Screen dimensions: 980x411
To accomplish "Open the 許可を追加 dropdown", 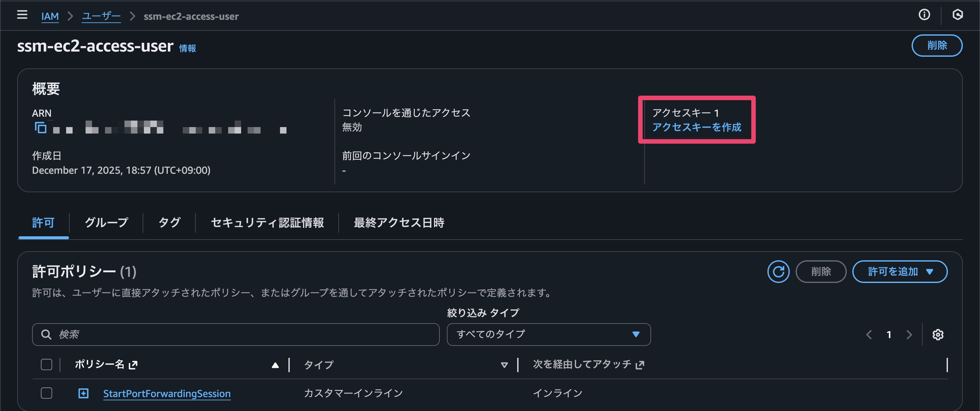I will pyautogui.click(x=900, y=271).
